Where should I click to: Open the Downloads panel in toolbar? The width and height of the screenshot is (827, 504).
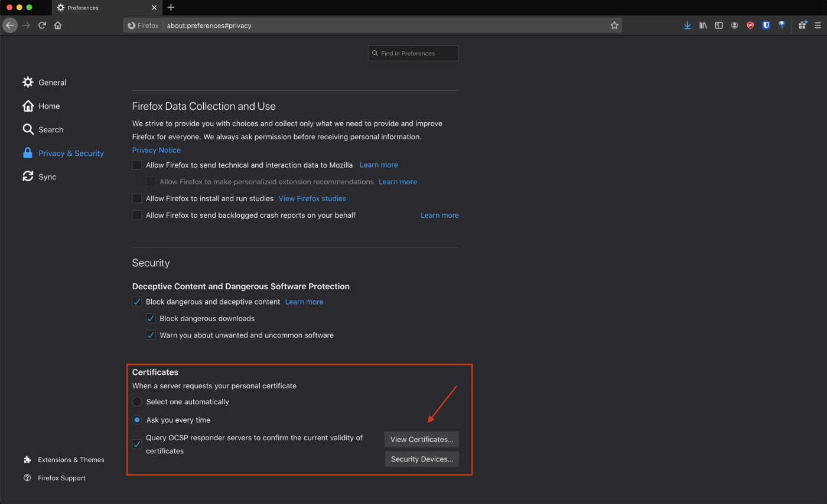[x=687, y=25]
